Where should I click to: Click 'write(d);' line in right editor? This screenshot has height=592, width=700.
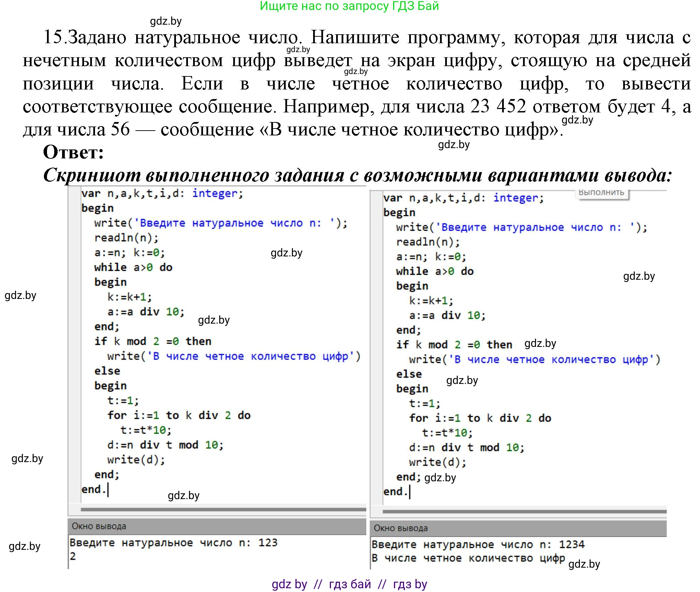tap(437, 462)
